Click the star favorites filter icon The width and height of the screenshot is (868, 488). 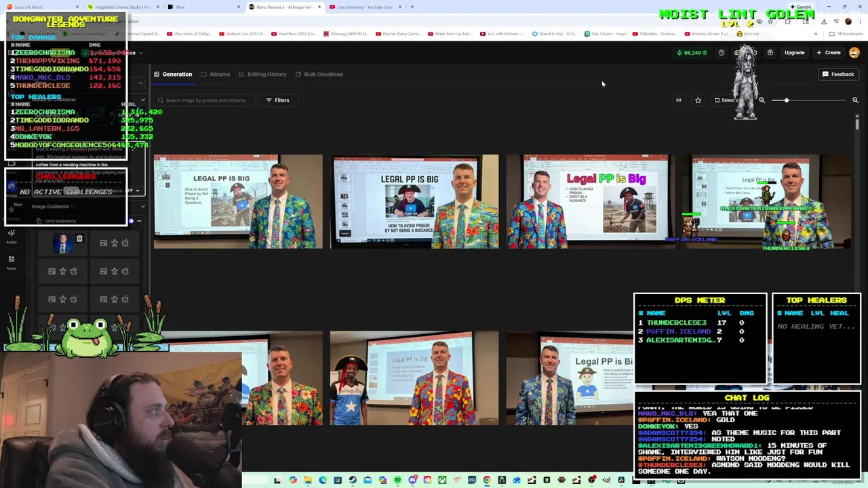point(698,100)
